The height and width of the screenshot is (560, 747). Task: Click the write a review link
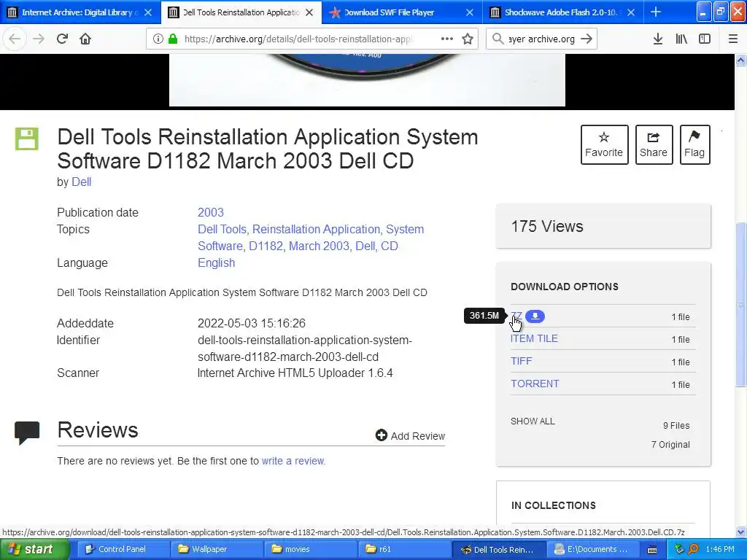click(293, 461)
